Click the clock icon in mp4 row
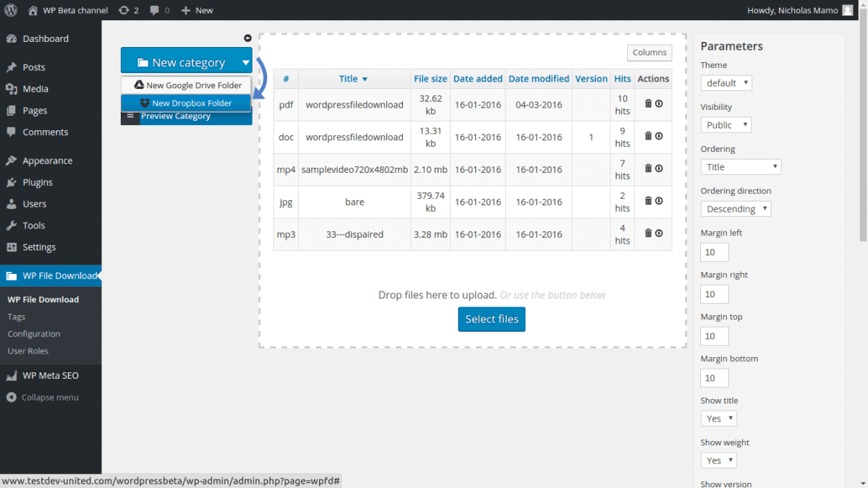The image size is (868, 488). click(659, 168)
